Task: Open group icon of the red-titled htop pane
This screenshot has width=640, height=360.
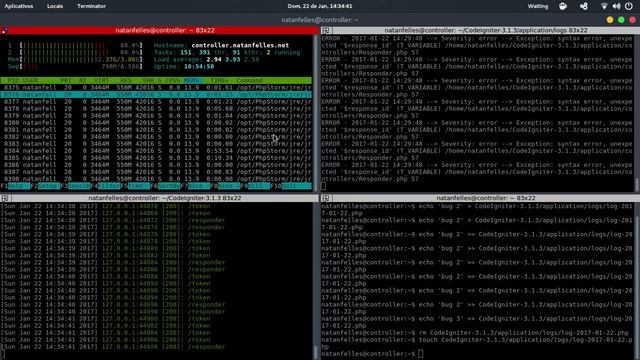Action: [4, 30]
